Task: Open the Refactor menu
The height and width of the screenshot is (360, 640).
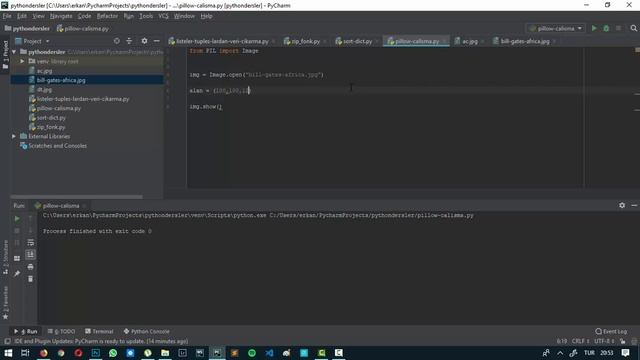Action: coord(107,16)
